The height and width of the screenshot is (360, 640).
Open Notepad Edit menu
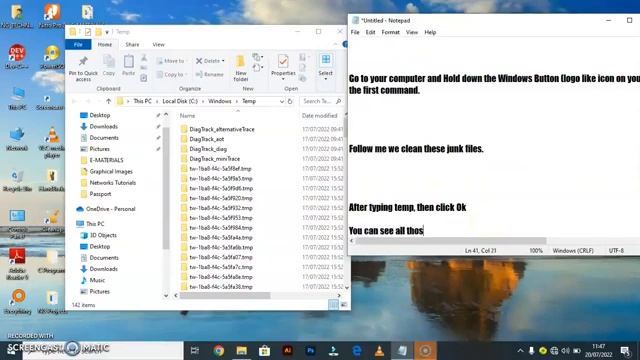[370, 32]
